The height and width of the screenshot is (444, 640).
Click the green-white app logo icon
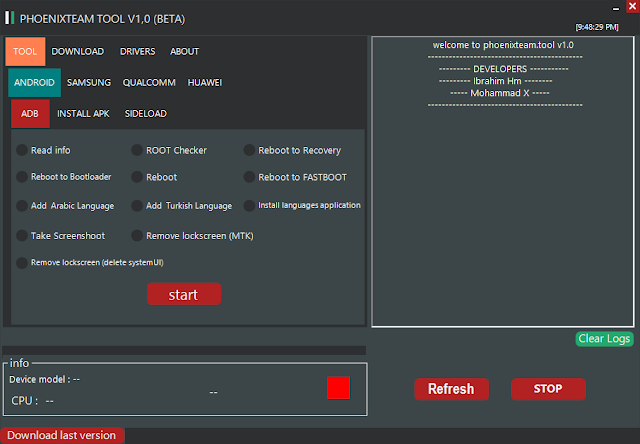9,18
